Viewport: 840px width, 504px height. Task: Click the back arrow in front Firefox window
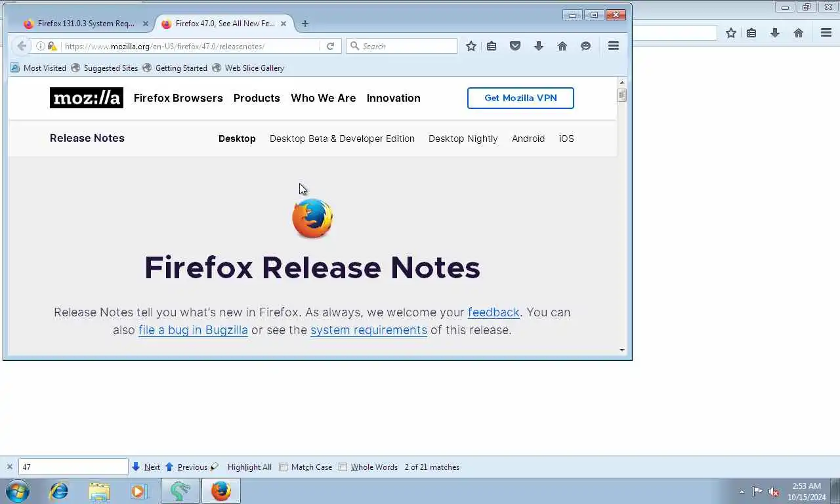pyautogui.click(x=22, y=46)
